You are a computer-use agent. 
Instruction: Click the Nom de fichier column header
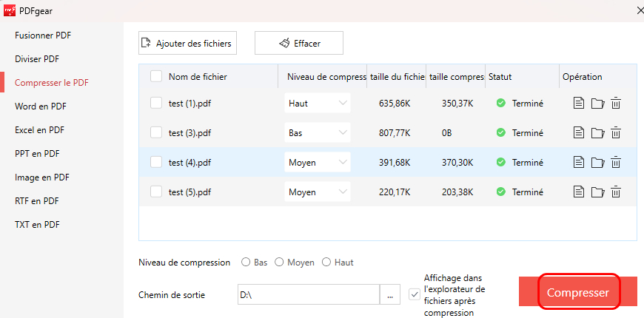click(198, 77)
